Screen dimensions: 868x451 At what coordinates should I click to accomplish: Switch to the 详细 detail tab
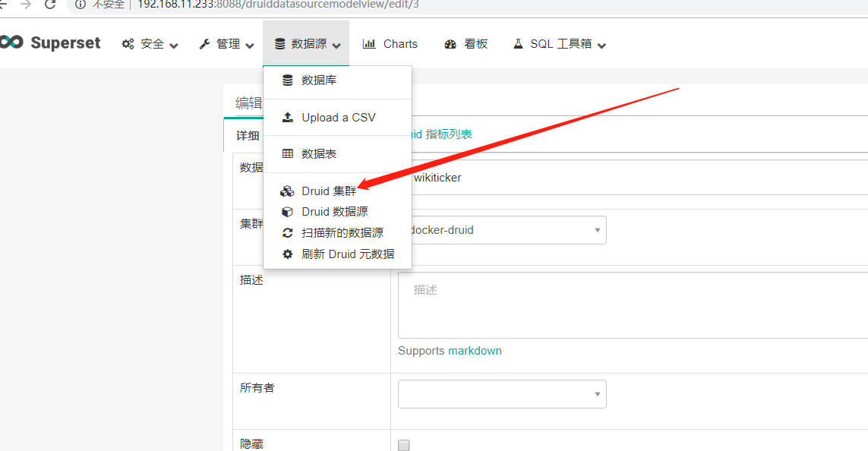tap(248, 136)
